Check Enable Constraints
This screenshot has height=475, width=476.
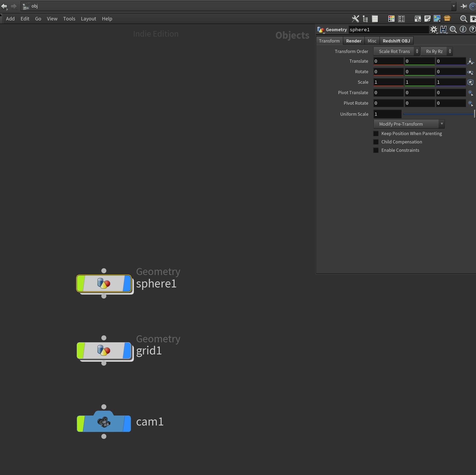(376, 150)
